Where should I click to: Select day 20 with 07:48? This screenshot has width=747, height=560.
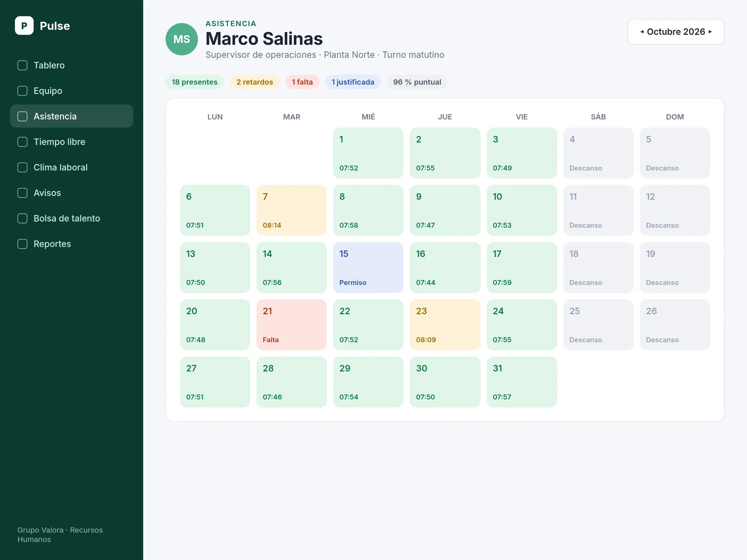pyautogui.click(x=215, y=325)
